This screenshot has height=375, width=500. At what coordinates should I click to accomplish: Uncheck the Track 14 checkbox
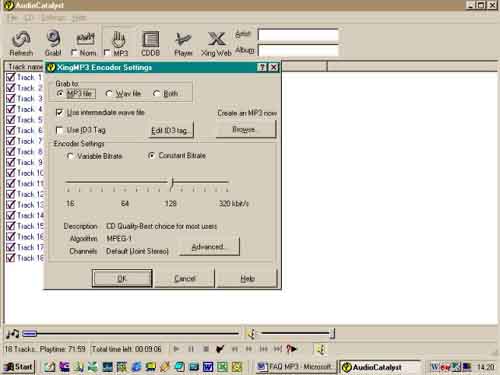pos(11,215)
